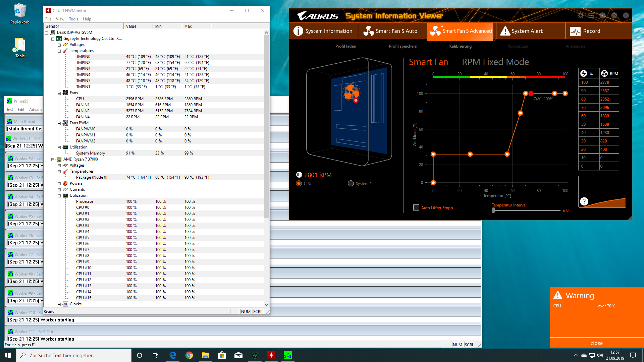Click the Kalibrierung button
The image size is (644, 362).
coord(460,46)
